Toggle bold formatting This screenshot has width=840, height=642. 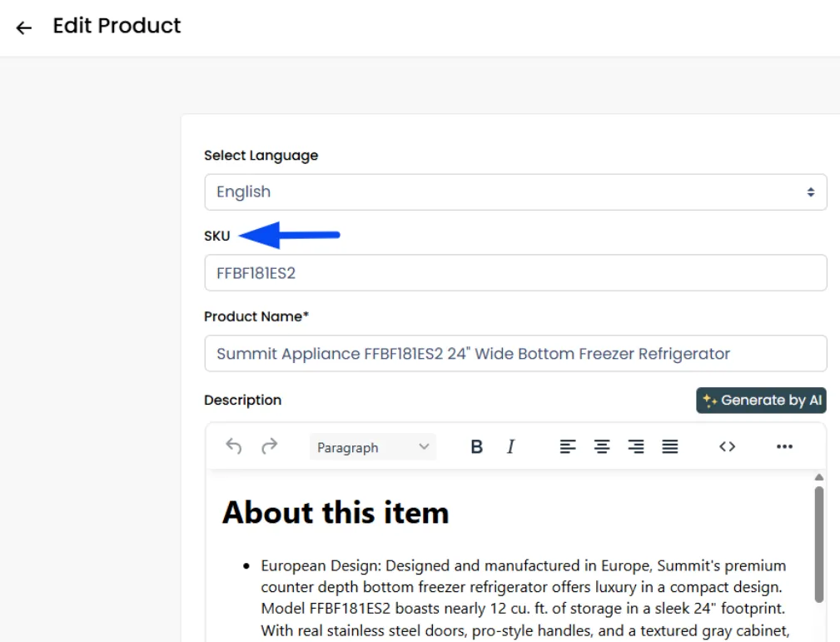coord(476,446)
